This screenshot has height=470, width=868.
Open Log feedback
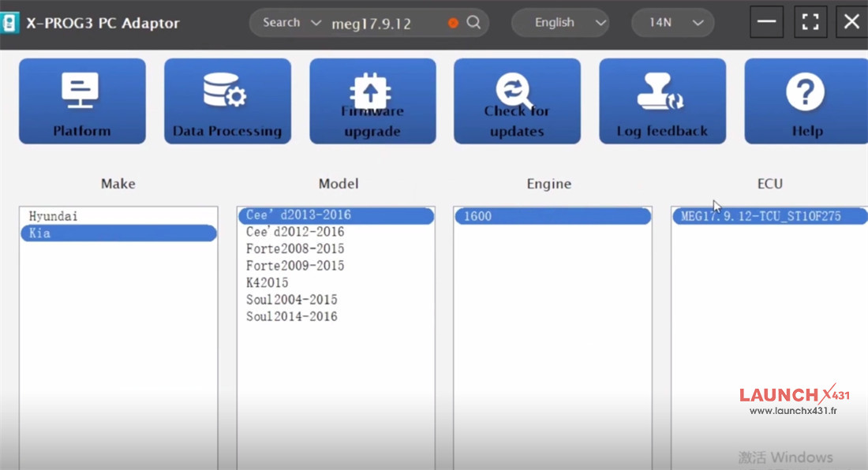click(662, 101)
